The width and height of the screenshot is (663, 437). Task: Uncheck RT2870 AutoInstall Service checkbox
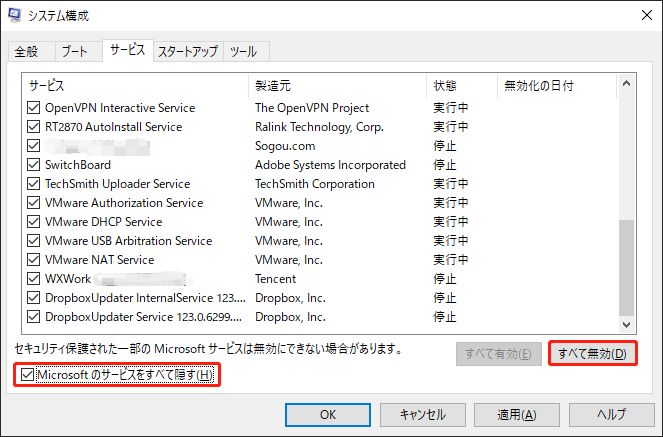pyautogui.click(x=33, y=127)
